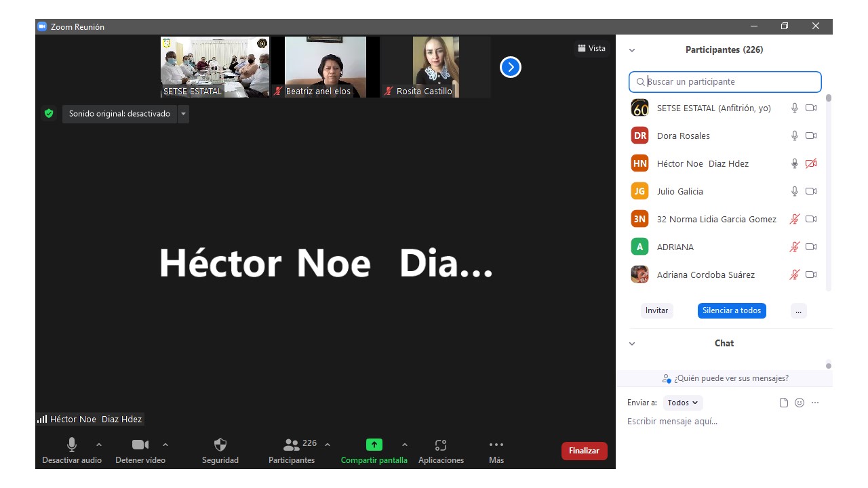Click camera icon for Norma Lidia Garcia
Image resolution: width=868 pixels, height=488 pixels.
[811, 219]
